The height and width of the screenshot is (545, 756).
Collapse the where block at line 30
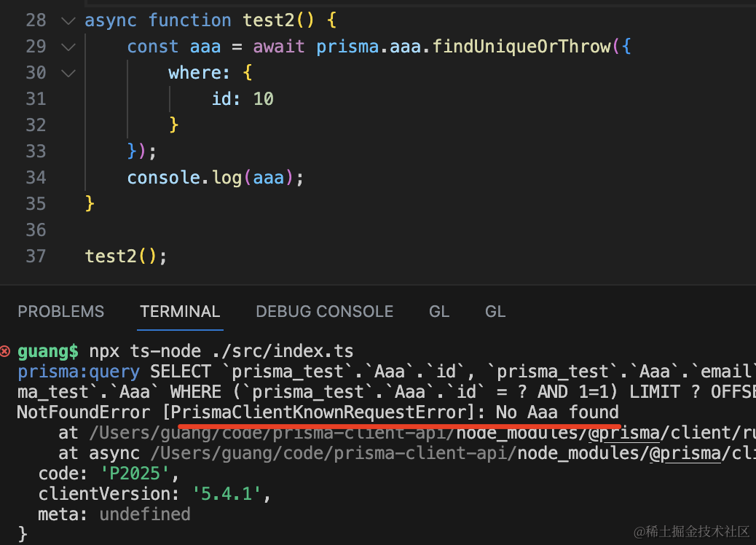coord(68,73)
